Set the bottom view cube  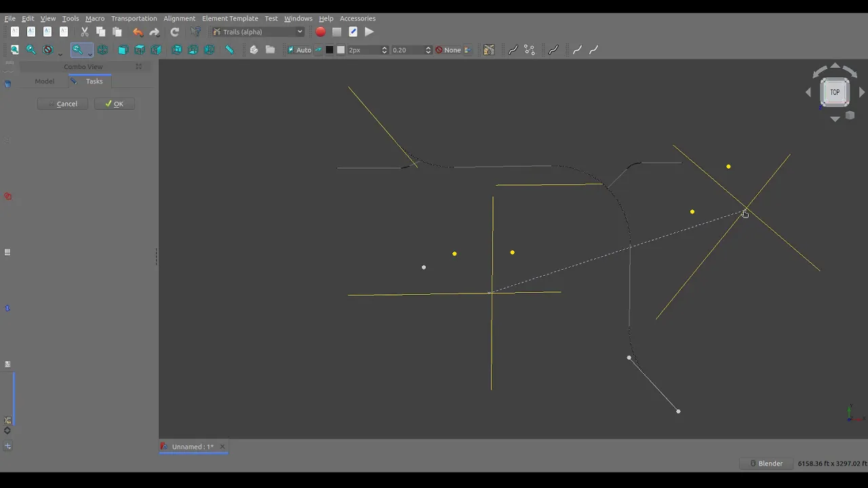[x=193, y=50]
